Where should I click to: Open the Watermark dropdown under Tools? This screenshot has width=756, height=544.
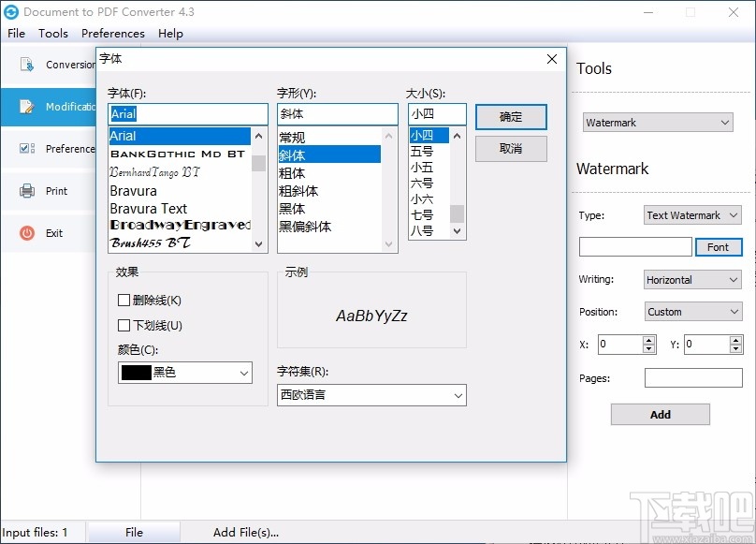[x=658, y=122]
